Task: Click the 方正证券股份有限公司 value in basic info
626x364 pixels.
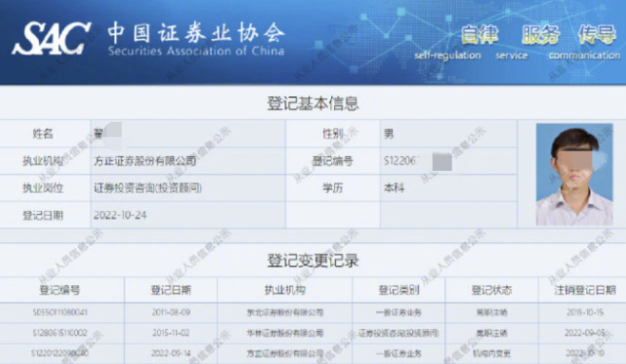Action: (145, 161)
